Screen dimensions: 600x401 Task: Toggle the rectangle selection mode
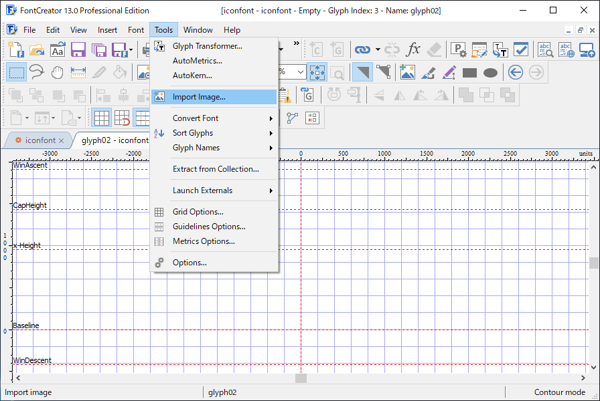point(16,72)
